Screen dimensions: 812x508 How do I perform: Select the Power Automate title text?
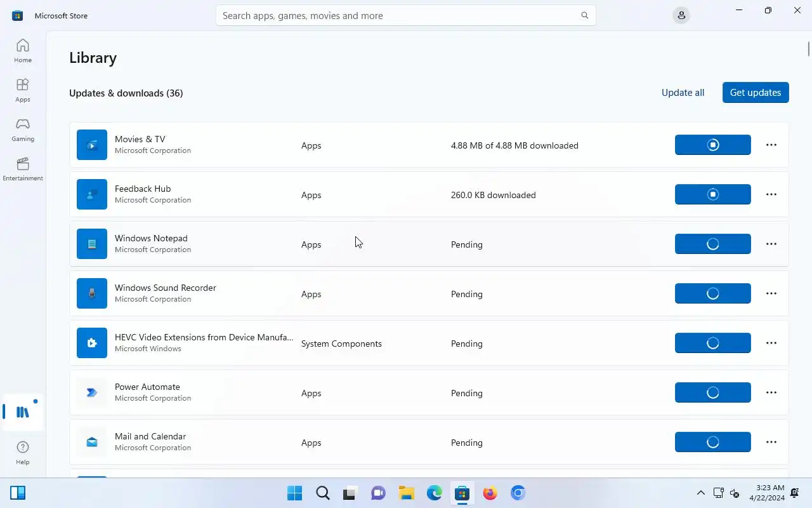tap(147, 387)
